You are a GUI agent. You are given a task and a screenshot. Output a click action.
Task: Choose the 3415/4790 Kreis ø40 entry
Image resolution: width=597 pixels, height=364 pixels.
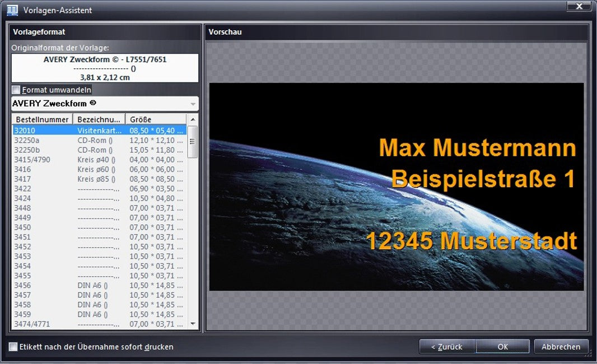pos(99,160)
